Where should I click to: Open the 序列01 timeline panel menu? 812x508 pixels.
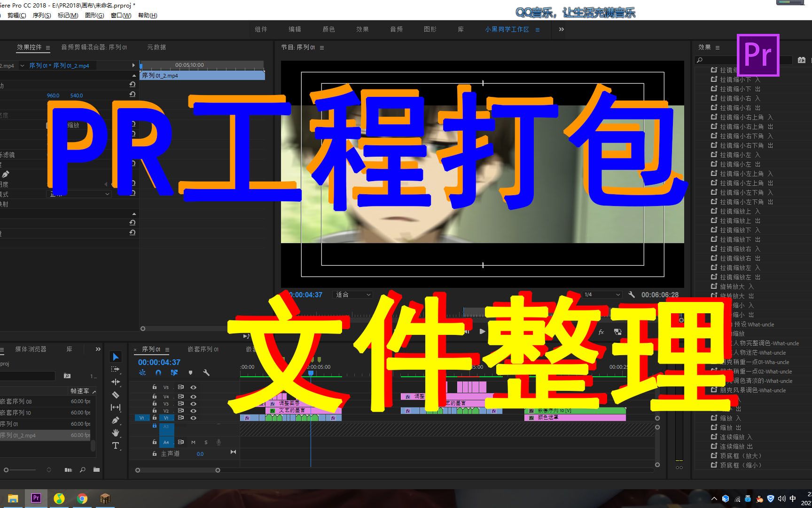point(167,349)
